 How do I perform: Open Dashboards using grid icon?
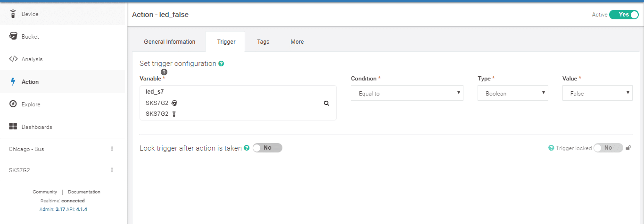pos(13,127)
